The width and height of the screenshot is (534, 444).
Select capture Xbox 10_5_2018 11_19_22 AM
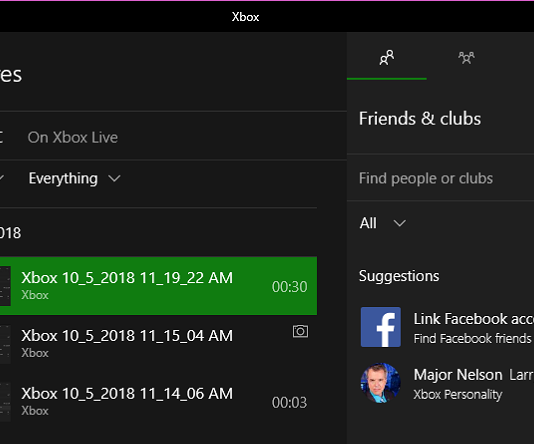tap(158, 286)
